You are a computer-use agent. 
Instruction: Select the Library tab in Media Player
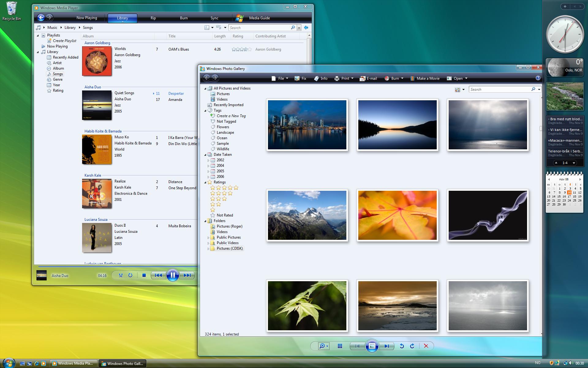pos(122,18)
